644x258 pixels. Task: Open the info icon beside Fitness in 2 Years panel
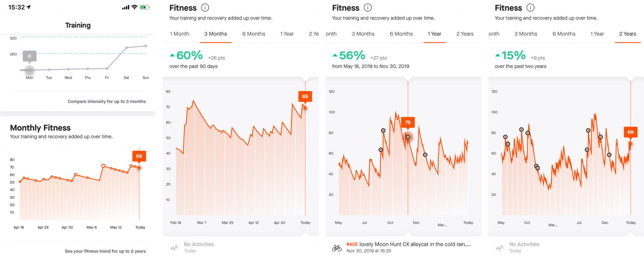[531, 7]
